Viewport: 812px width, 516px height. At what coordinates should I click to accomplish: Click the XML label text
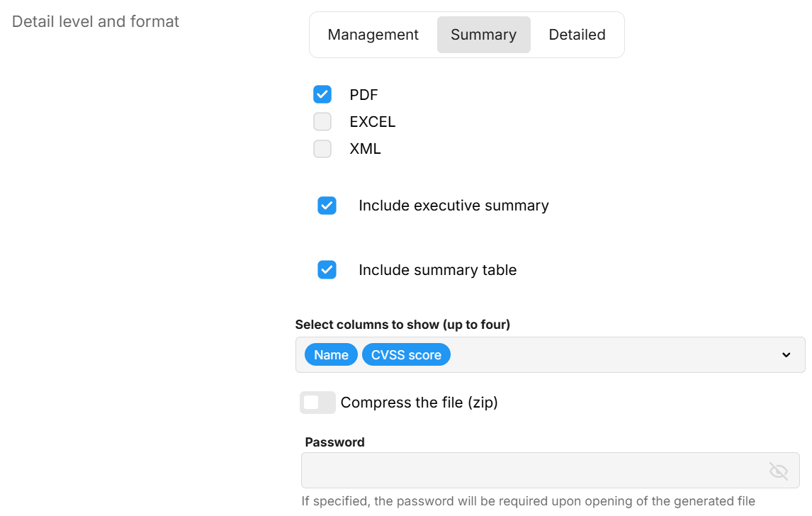point(365,149)
